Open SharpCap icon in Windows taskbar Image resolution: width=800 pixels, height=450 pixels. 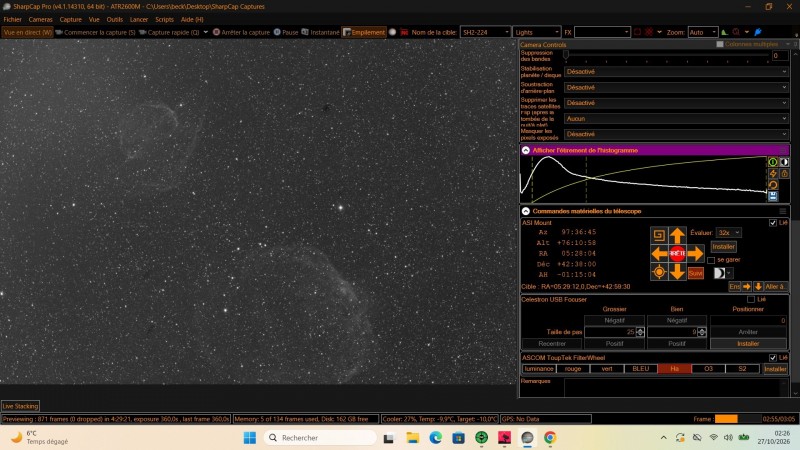tap(527, 438)
